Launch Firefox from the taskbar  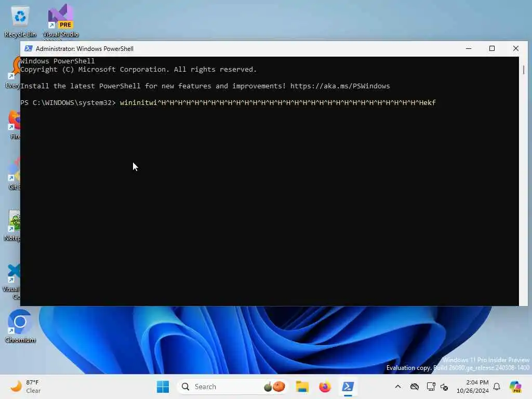click(325, 387)
